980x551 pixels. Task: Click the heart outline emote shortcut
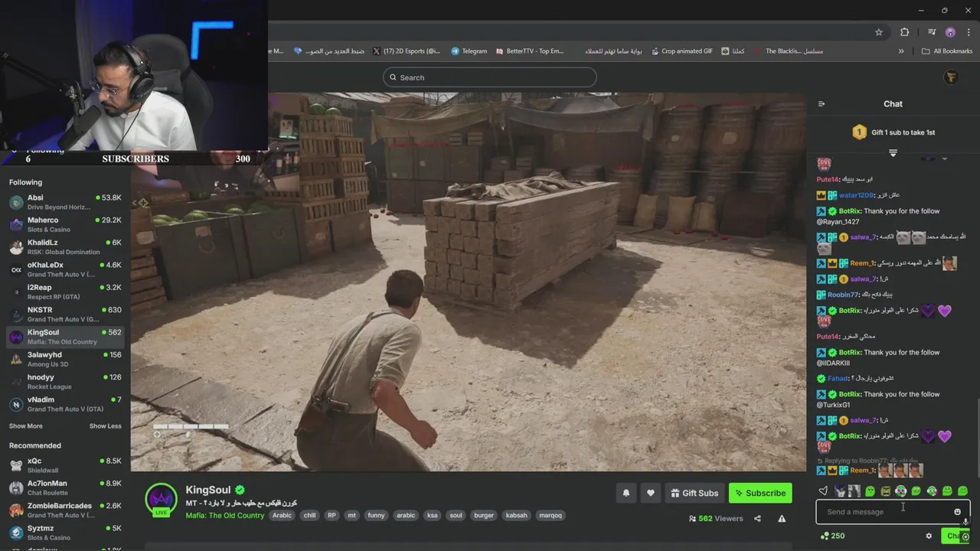(823, 491)
